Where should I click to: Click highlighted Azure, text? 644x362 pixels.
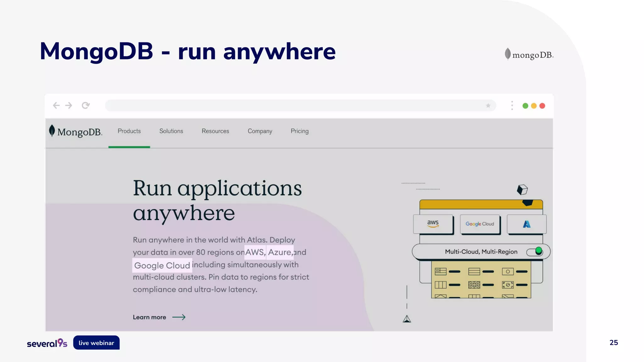280,252
